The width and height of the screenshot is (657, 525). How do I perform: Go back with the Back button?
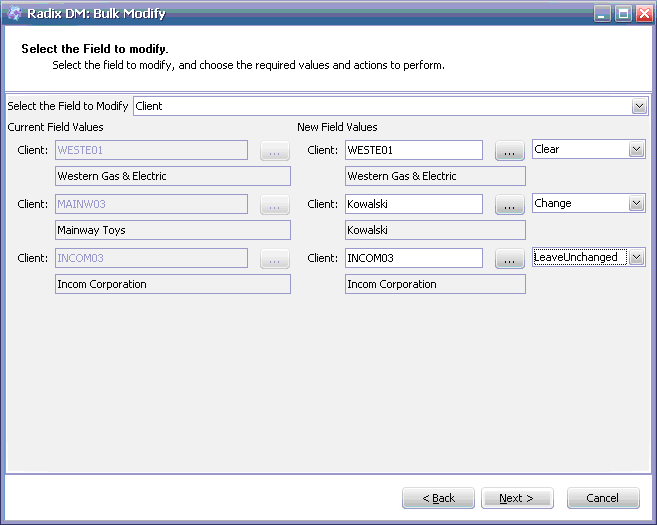point(438,498)
